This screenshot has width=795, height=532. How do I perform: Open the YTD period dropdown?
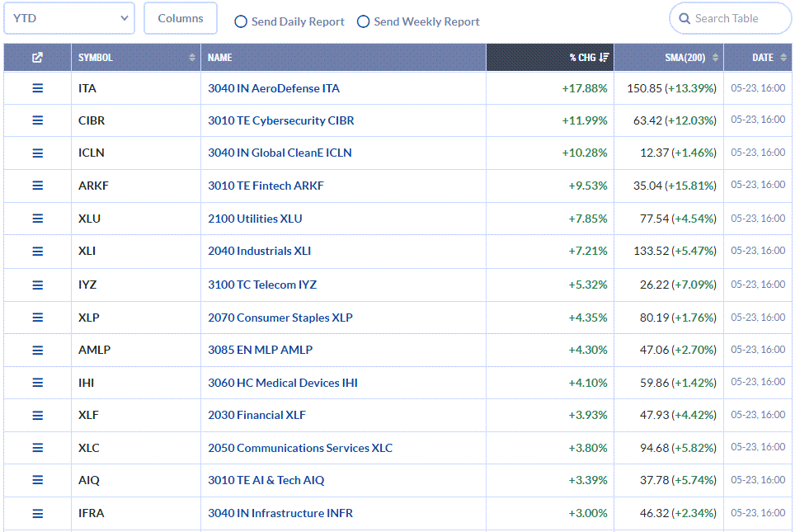(x=69, y=18)
